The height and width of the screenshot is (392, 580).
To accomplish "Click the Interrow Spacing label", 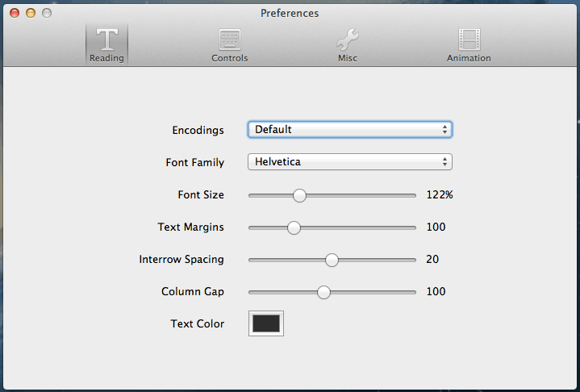I will [182, 260].
